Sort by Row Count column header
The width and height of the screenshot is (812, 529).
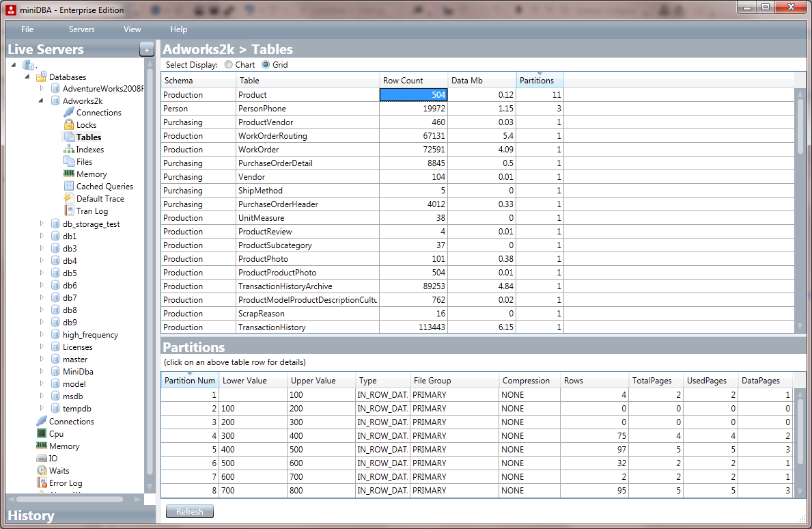[414, 81]
